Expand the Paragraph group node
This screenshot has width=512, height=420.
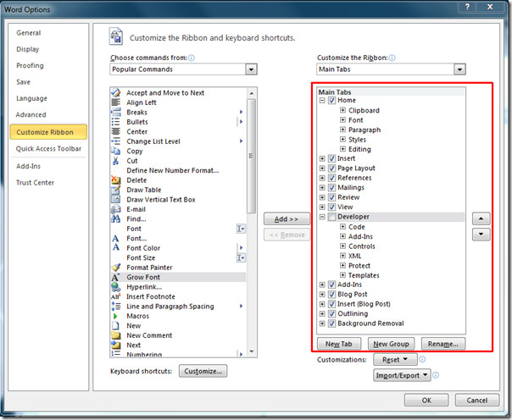coord(342,130)
